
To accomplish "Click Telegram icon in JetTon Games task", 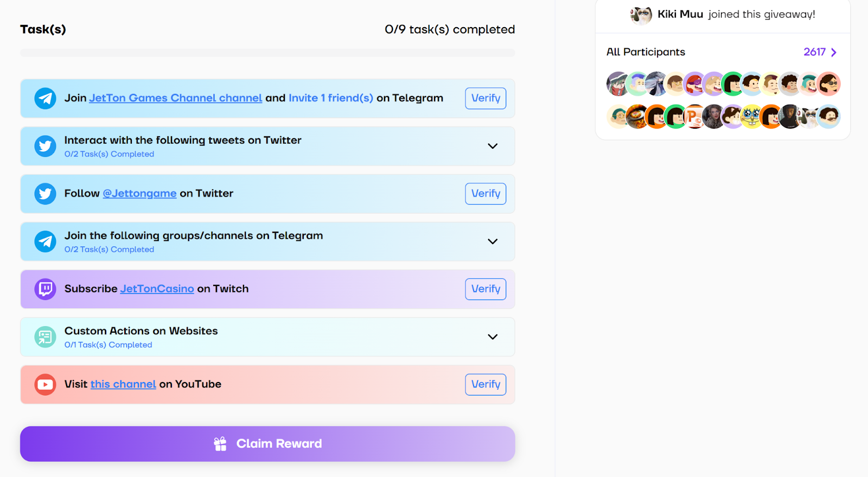I will click(x=45, y=98).
